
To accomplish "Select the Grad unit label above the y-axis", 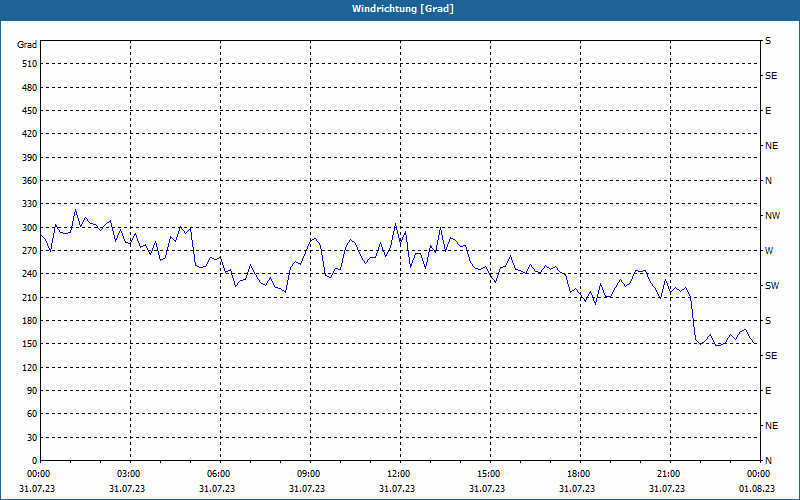I will point(27,45).
